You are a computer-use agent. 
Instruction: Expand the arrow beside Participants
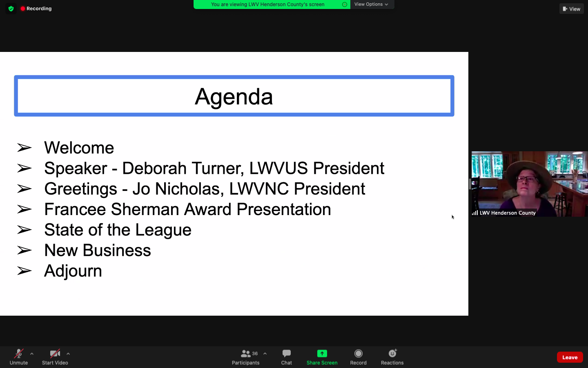265,354
